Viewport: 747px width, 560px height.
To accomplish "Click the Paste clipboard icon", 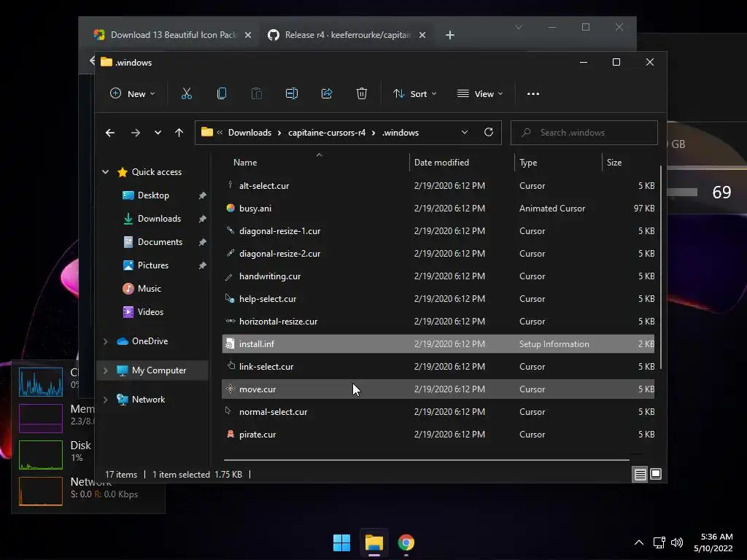I will click(x=256, y=94).
